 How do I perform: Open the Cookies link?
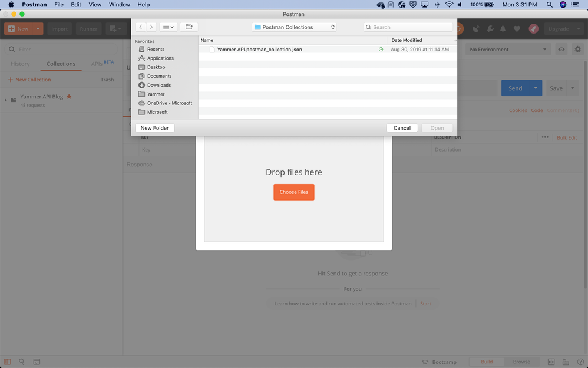tap(518, 110)
